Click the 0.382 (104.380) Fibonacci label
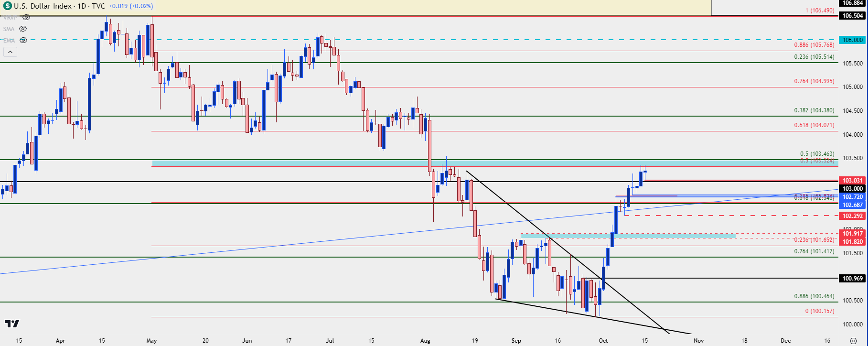868x346 pixels. [x=814, y=110]
